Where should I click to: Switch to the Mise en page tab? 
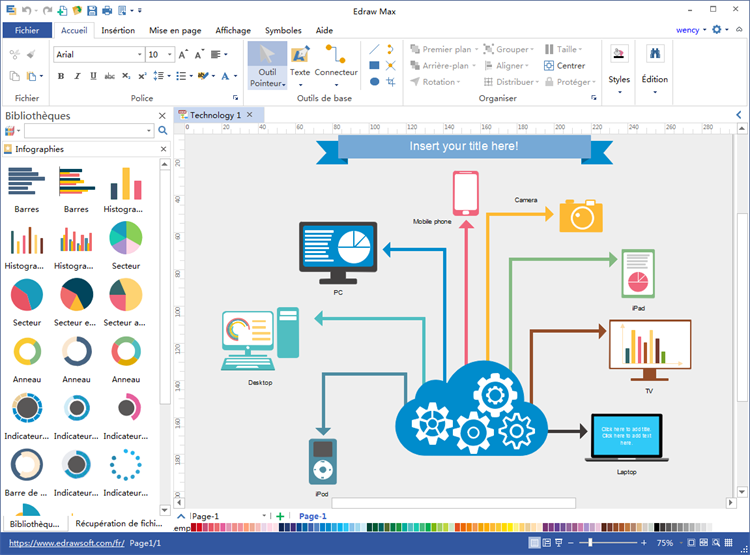174,31
